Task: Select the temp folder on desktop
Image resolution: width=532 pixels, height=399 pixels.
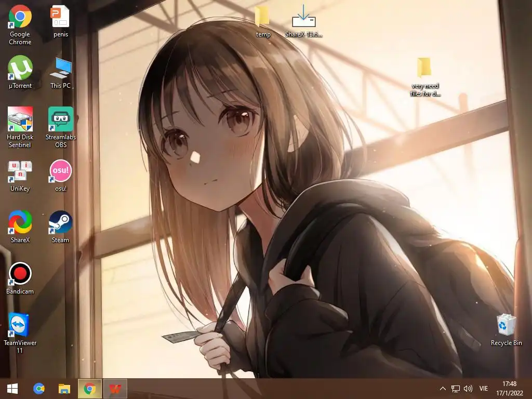Action: (263, 21)
